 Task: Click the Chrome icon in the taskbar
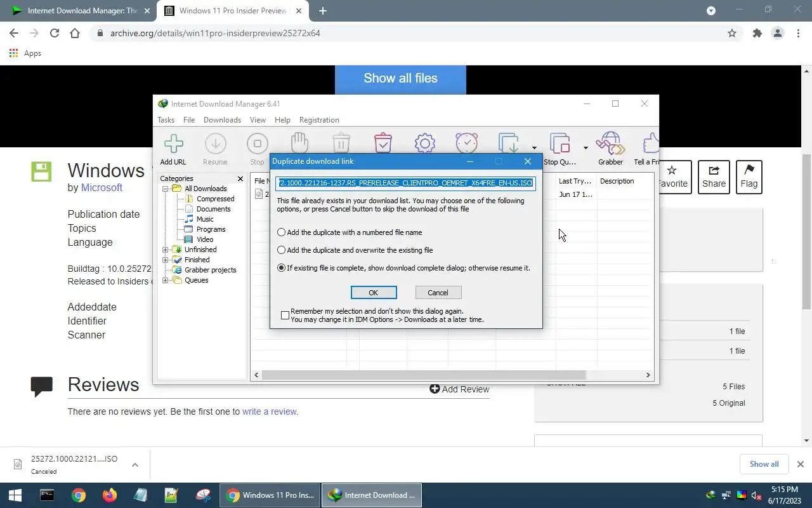coord(79,495)
